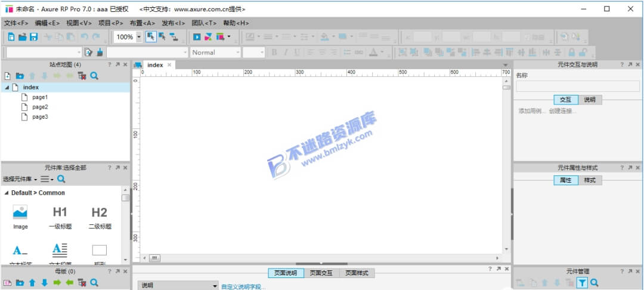This screenshot has height=290, width=644.
Task: Open the 100% zoom dropdown
Action: pyautogui.click(x=138, y=37)
